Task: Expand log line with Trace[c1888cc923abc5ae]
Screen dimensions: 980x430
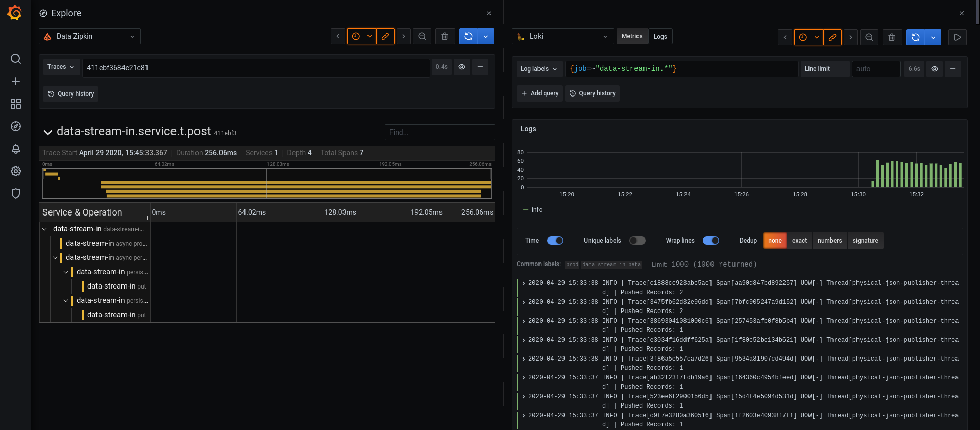Action: [524, 283]
